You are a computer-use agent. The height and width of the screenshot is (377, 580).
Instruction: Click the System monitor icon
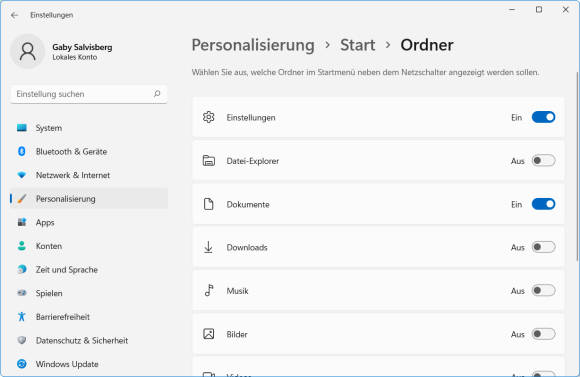click(x=22, y=128)
